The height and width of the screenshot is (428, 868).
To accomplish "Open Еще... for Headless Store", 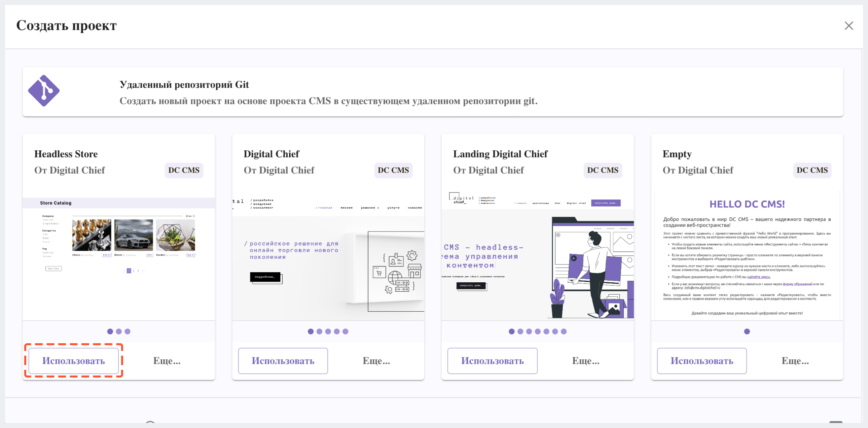I will [167, 361].
